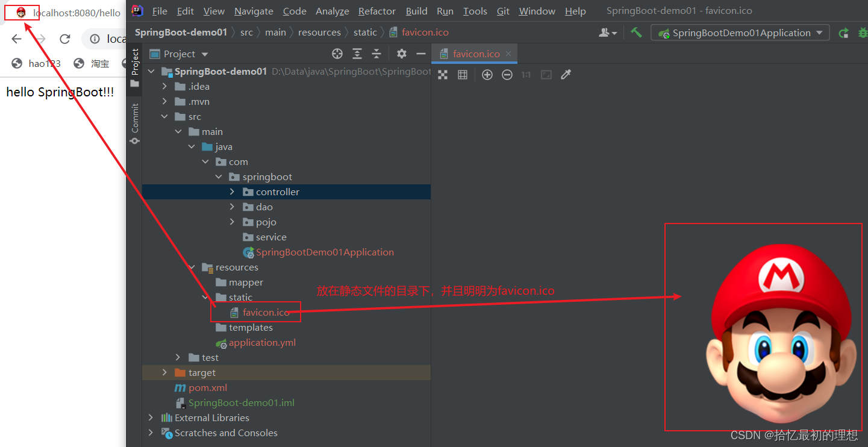
Task: Toggle grid display in image viewer
Action: pos(463,75)
